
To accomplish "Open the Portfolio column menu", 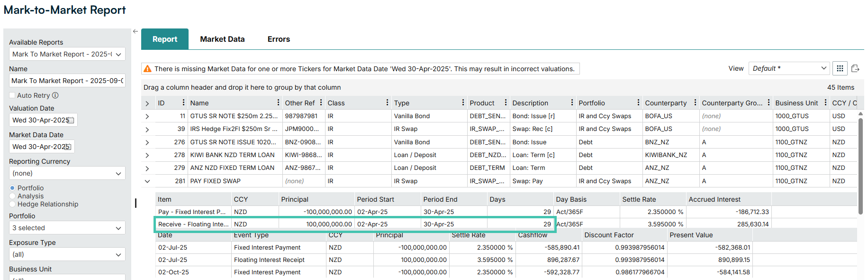I will [x=638, y=103].
